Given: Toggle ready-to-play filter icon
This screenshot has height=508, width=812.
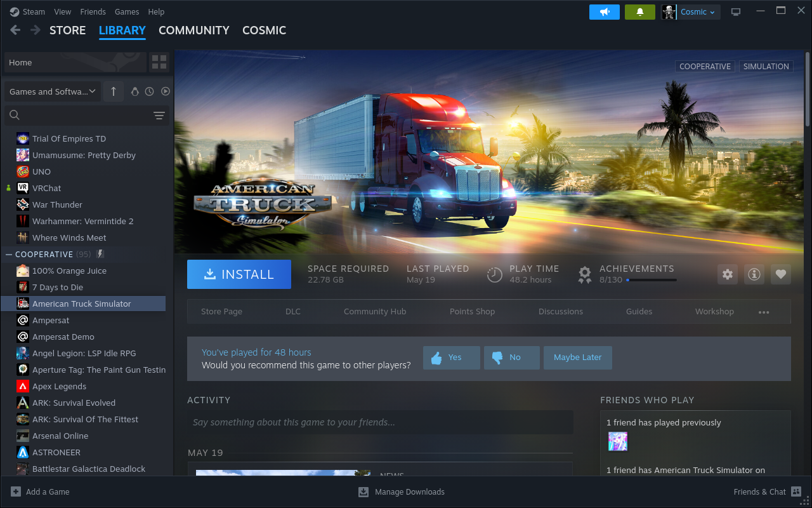Looking at the screenshot, I should [166, 91].
